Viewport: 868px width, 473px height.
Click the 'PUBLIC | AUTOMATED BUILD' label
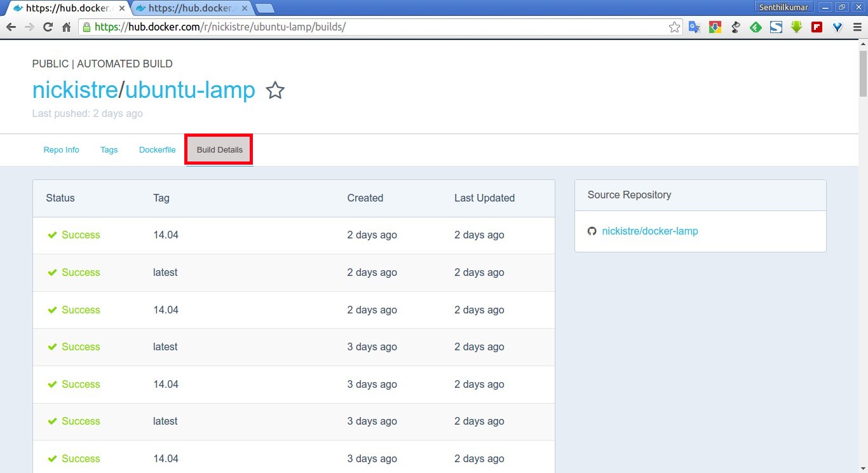pyautogui.click(x=102, y=64)
